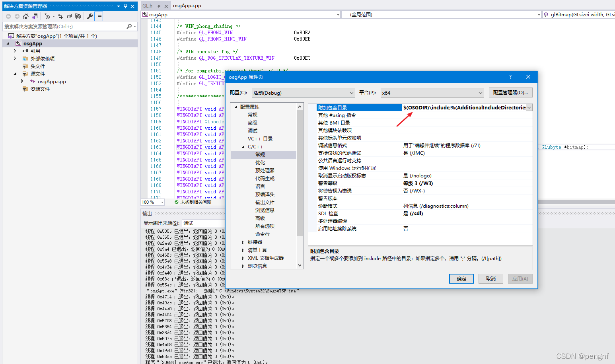615x364 pixels.
Task: Pin the GL.h document tab
Action: [158, 6]
